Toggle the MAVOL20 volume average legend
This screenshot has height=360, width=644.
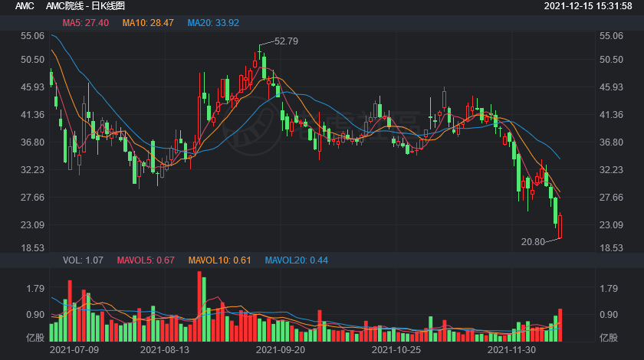296,260
